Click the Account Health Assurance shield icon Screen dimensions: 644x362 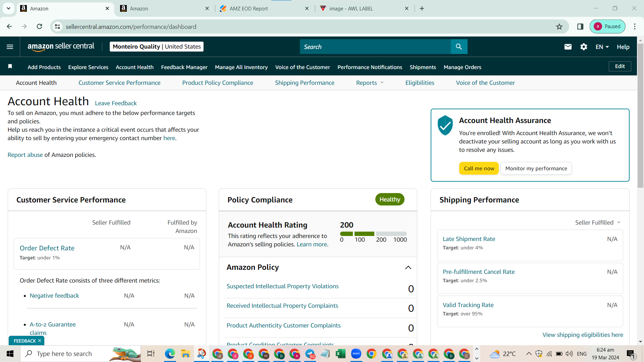[x=445, y=125]
